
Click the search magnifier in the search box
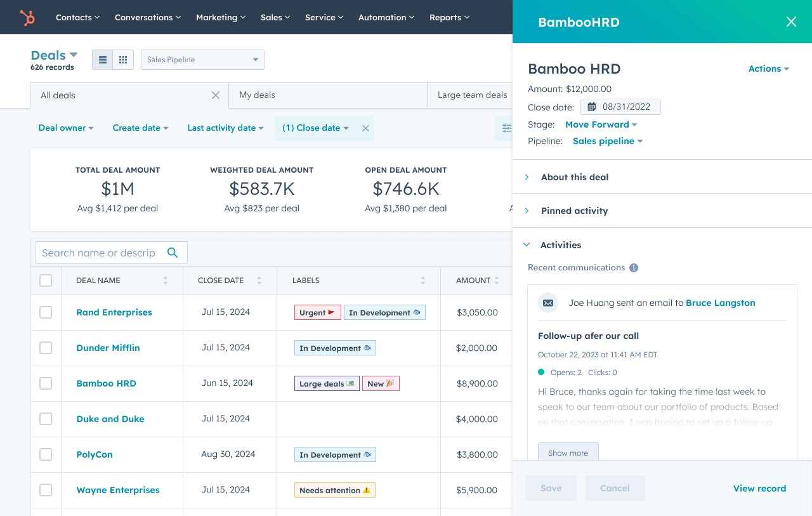(x=173, y=252)
